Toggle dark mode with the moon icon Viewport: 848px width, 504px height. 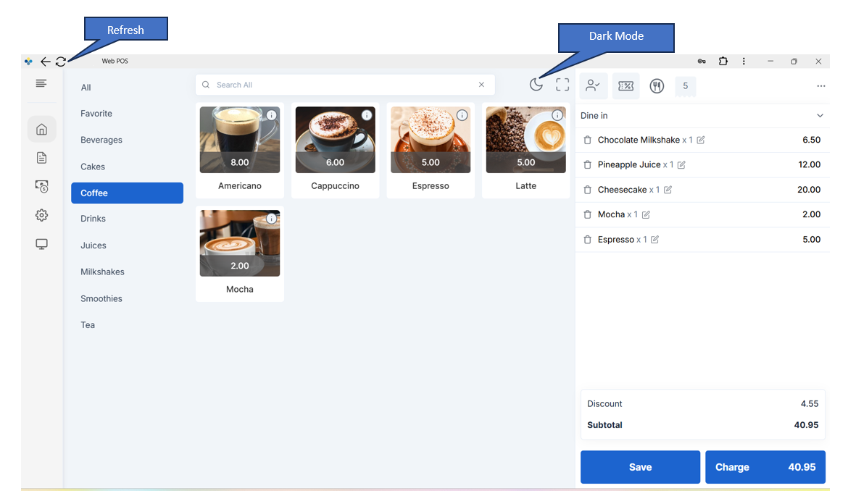[536, 85]
